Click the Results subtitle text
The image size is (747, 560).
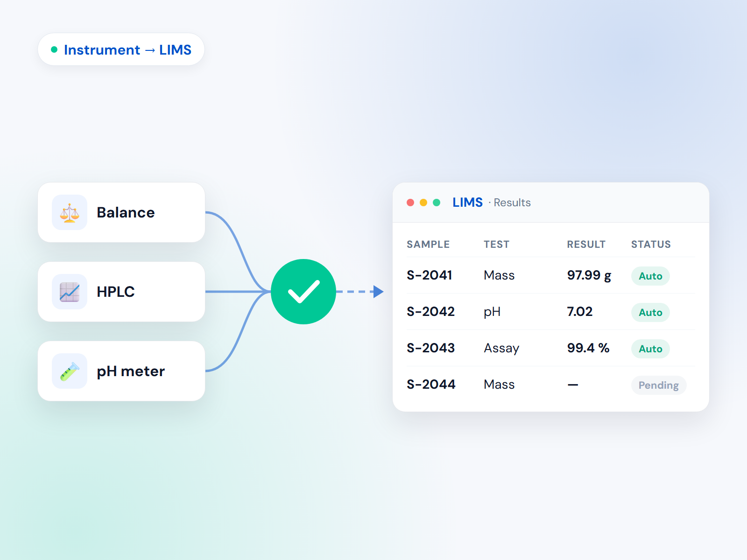tap(512, 203)
